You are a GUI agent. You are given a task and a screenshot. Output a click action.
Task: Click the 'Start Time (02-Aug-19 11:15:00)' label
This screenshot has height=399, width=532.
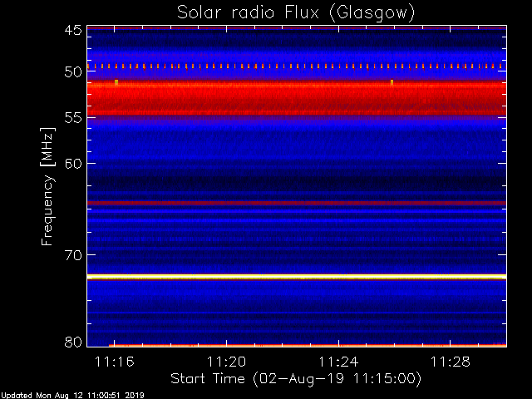pos(296,379)
